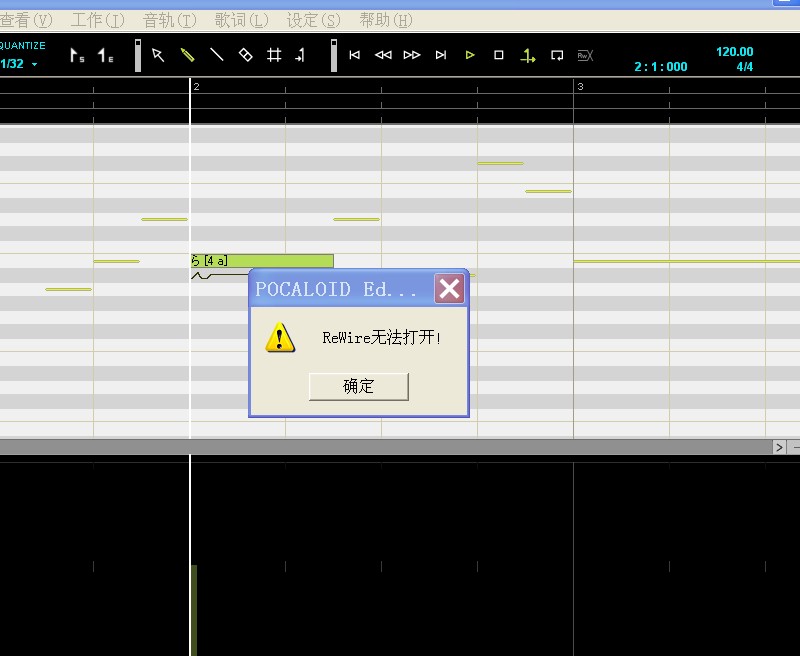Jump to the song beginning

355,55
